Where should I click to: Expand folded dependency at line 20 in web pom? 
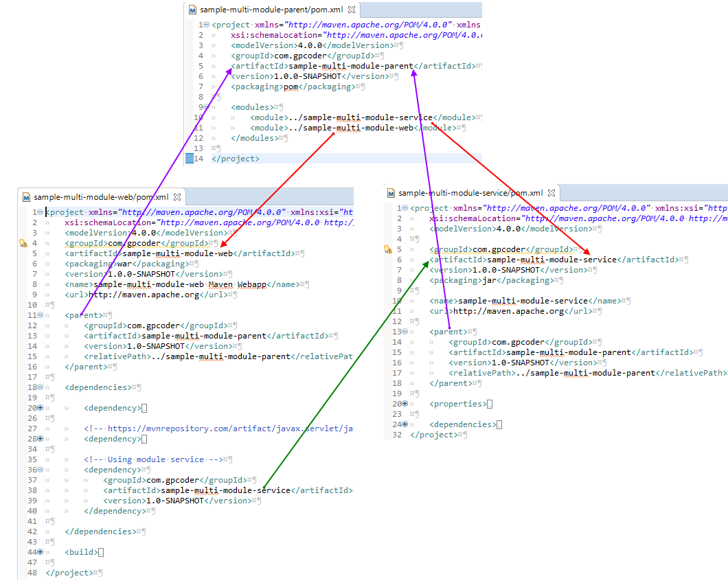coord(41,408)
